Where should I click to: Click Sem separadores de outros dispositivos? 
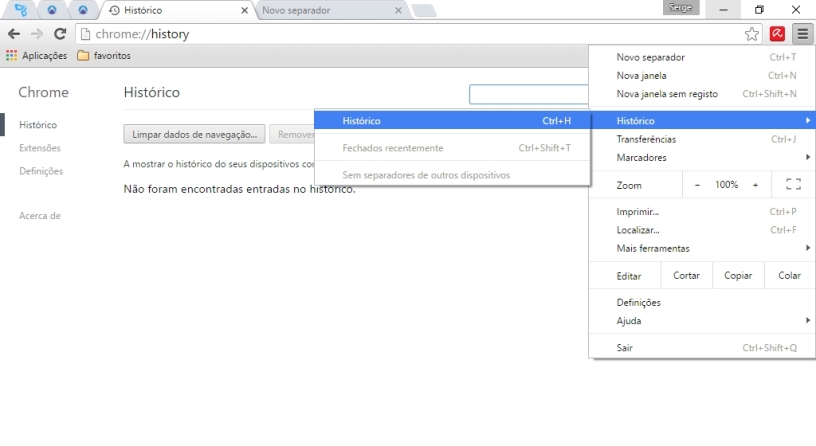pyautogui.click(x=452, y=175)
